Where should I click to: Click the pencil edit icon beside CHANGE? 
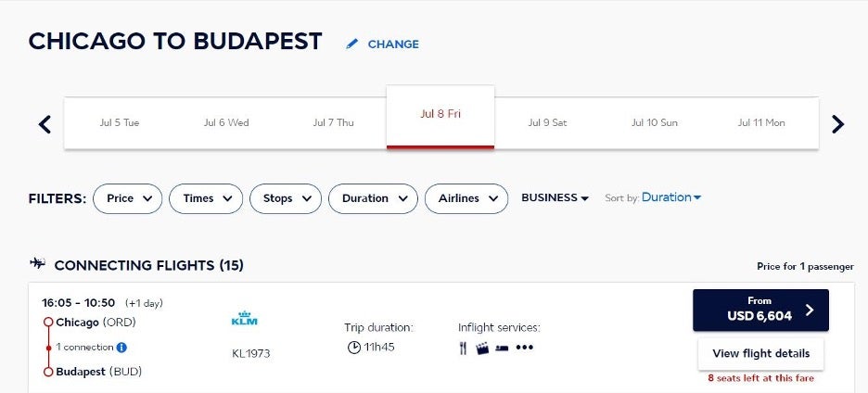tap(352, 44)
